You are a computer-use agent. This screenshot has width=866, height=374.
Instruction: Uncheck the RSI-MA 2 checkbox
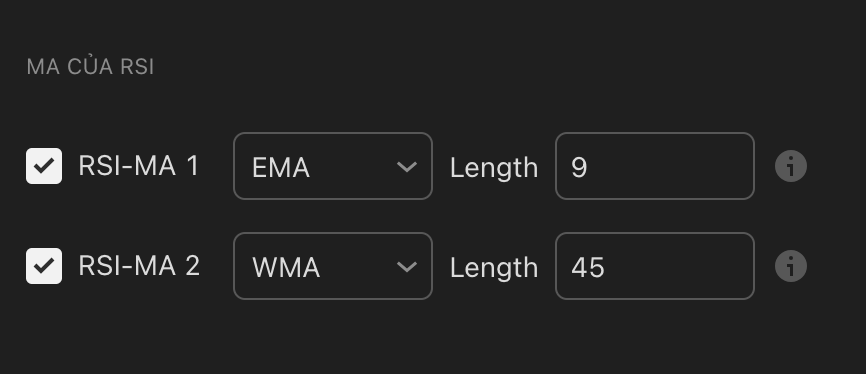click(x=44, y=266)
